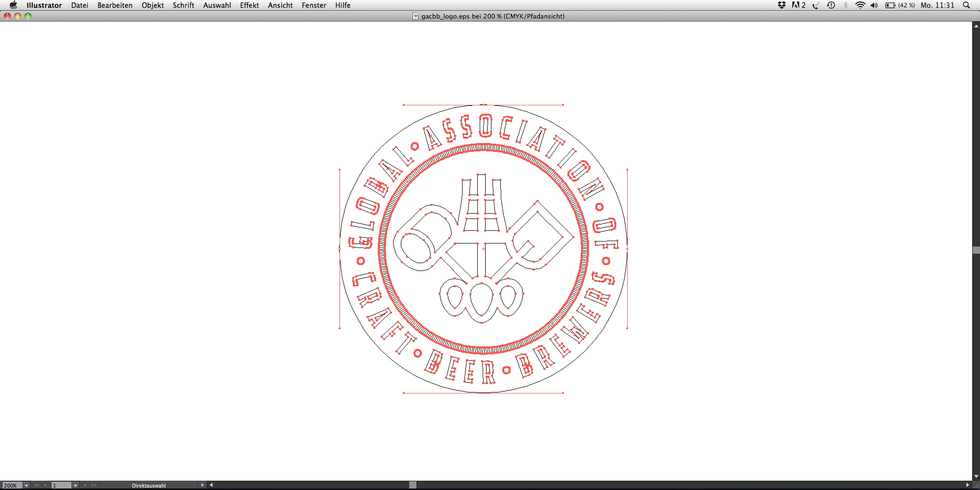Click the vertical scrollbar thumb
The height and width of the screenshot is (490, 980).
pos(976,250)
